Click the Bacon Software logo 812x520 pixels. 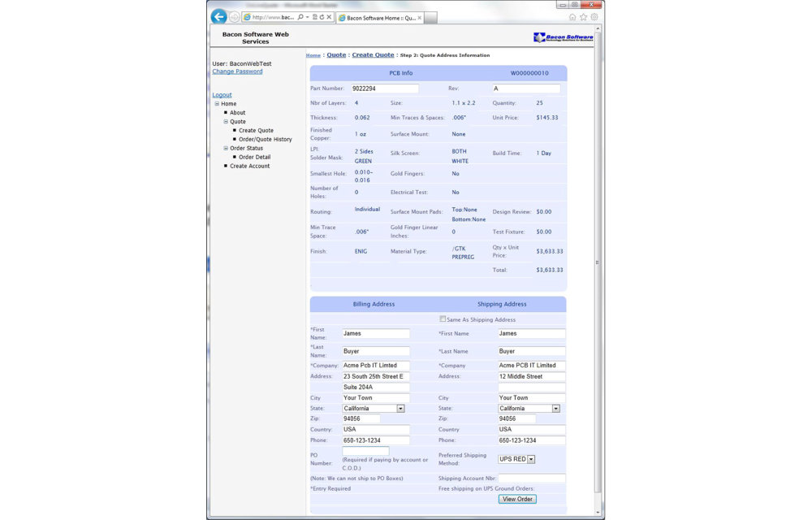point(564,37)
